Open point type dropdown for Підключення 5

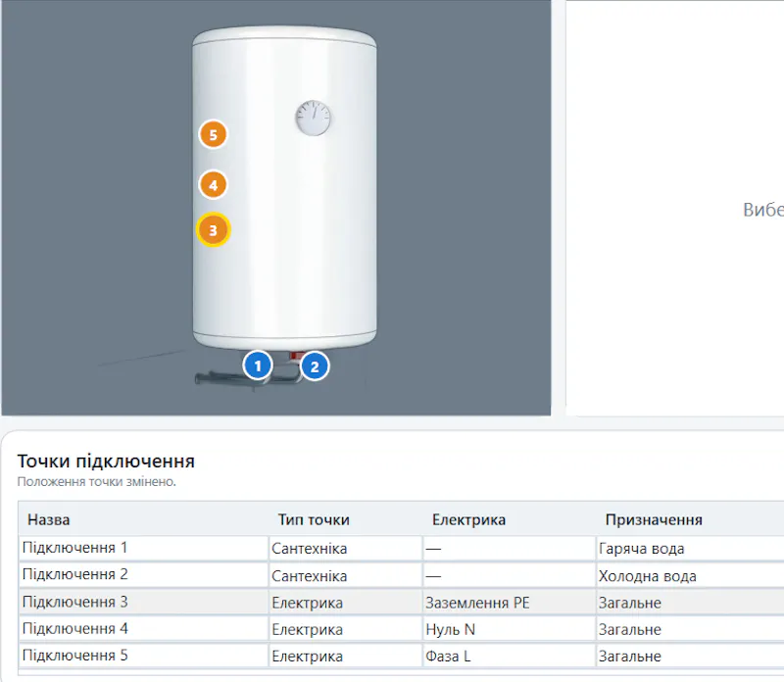tap(346, 656)
